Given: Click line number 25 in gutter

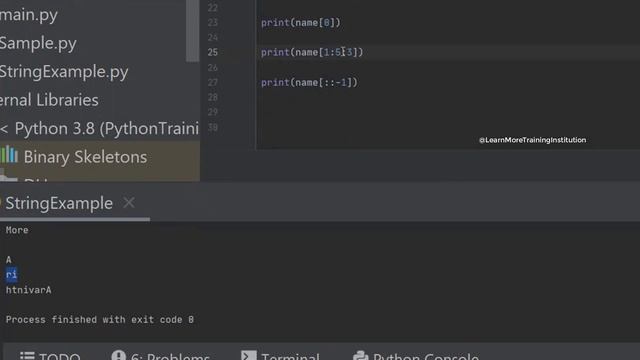Looking at the screenshot, I should tap(213, 52).
